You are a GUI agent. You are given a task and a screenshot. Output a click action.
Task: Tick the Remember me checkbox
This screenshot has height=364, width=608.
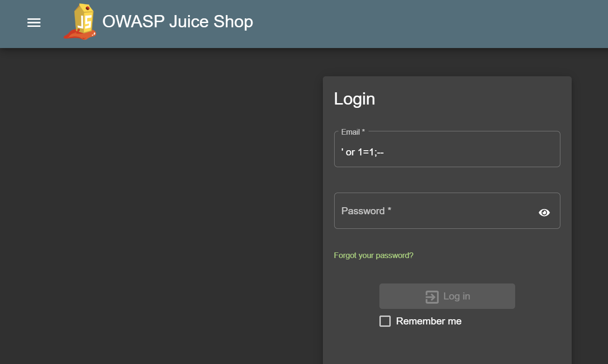click(x=385, y=321)
